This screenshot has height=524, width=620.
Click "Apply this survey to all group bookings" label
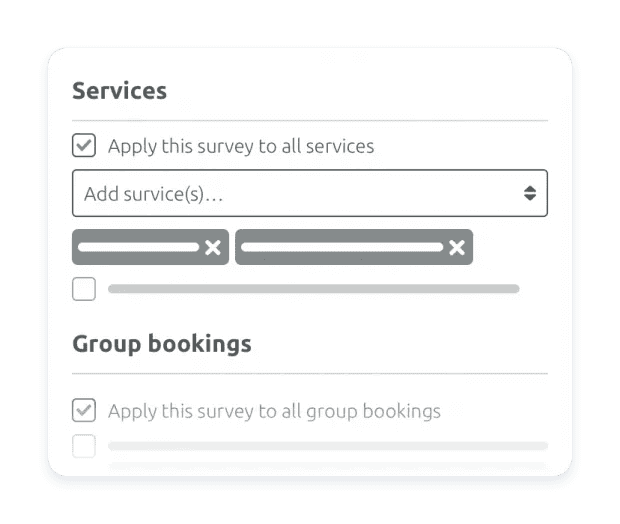point(274,411)
